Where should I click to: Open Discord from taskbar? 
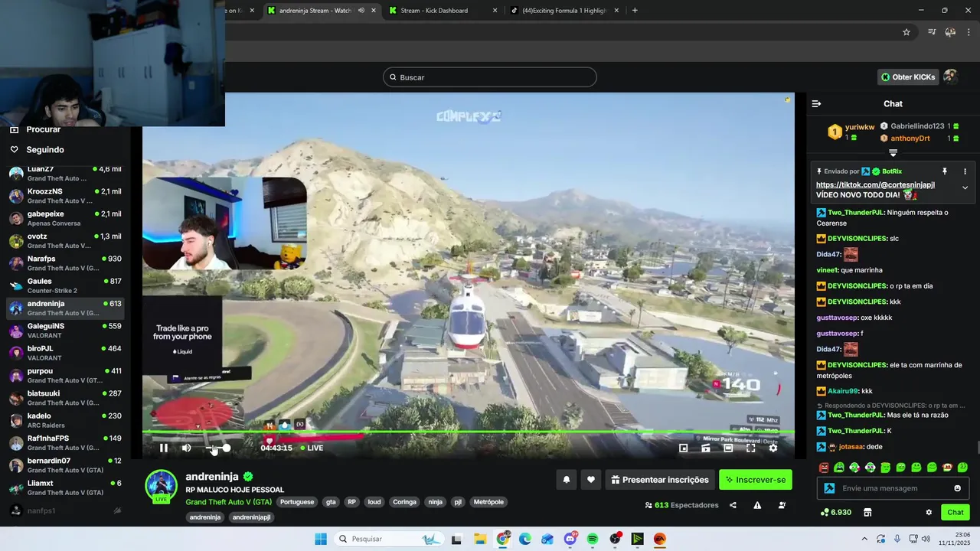pos(570,539)
